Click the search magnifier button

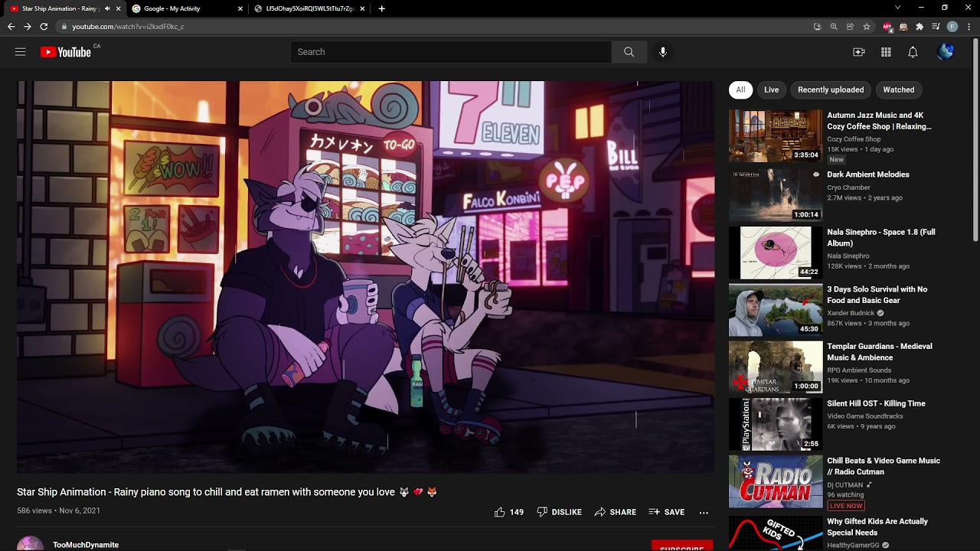629,52
